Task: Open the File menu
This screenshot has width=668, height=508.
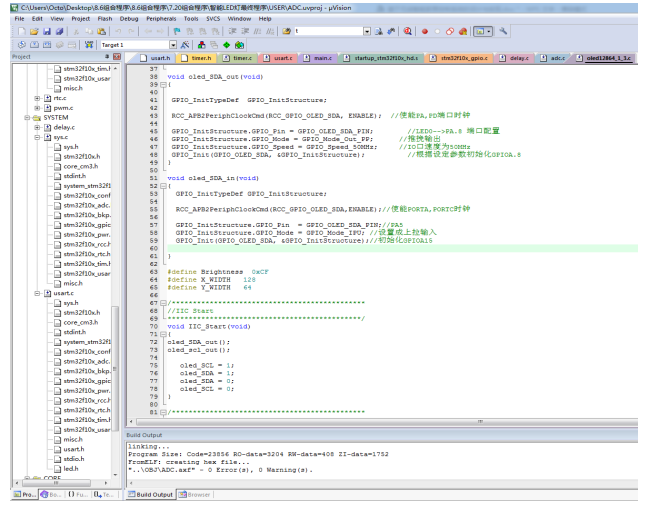Action: (19, 19)
